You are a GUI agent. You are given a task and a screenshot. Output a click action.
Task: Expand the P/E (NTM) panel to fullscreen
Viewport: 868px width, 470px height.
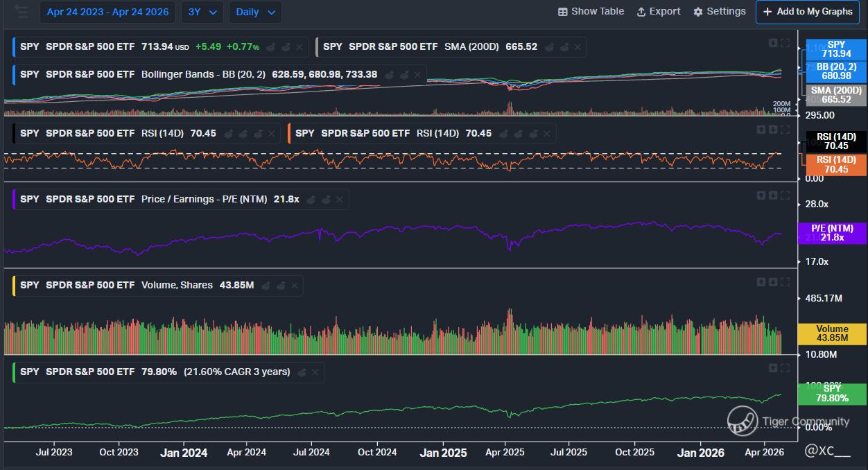(785, 195)
